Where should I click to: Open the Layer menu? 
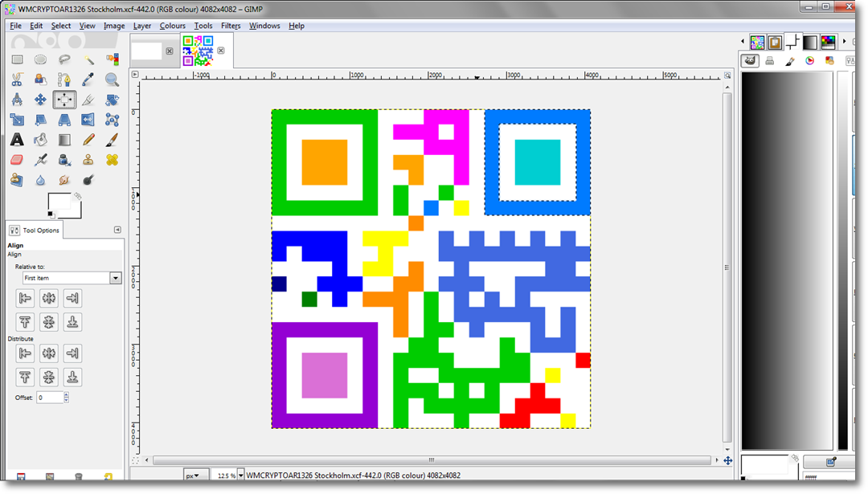click(x=141, y=26)
